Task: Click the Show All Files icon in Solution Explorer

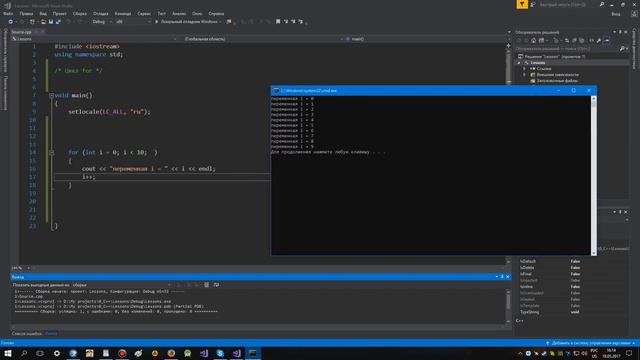Action: 581,40
